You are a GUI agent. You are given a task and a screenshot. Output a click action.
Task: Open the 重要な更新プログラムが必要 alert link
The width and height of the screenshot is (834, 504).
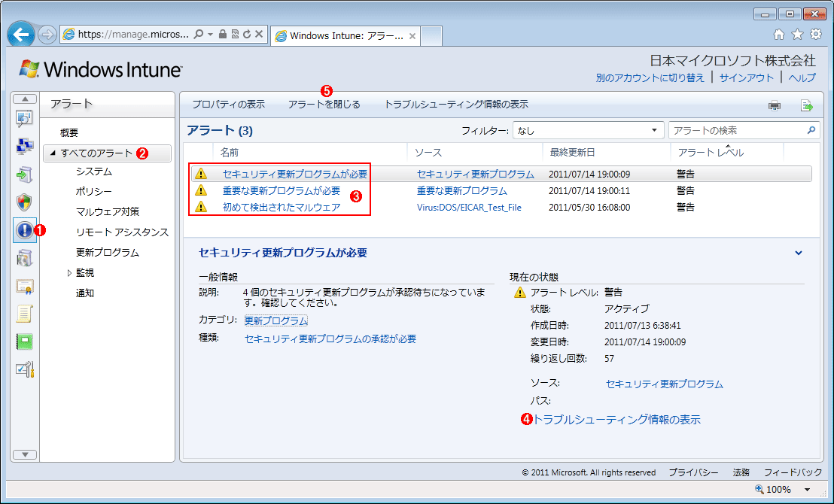coord(282,191)
